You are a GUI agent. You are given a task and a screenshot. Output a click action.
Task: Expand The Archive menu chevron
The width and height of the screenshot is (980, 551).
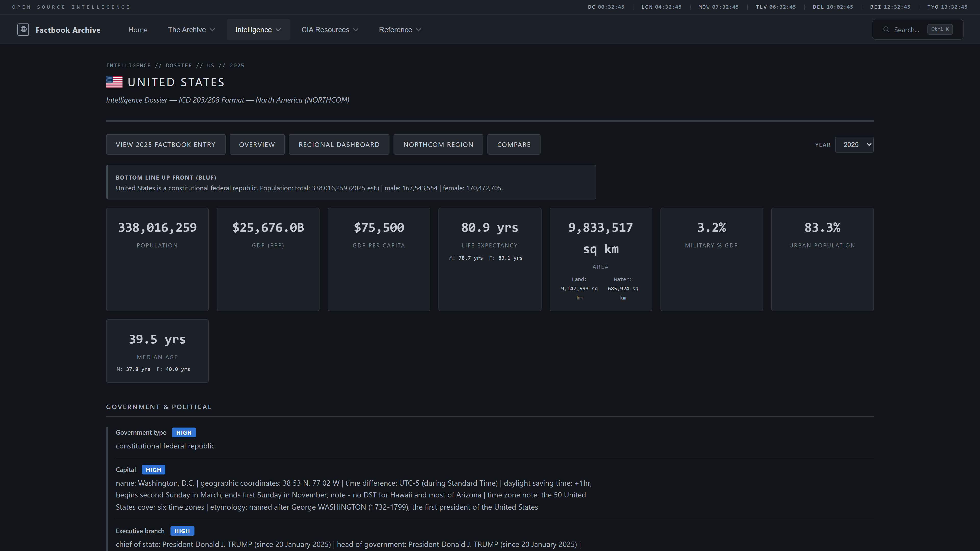tap(212, 30)
